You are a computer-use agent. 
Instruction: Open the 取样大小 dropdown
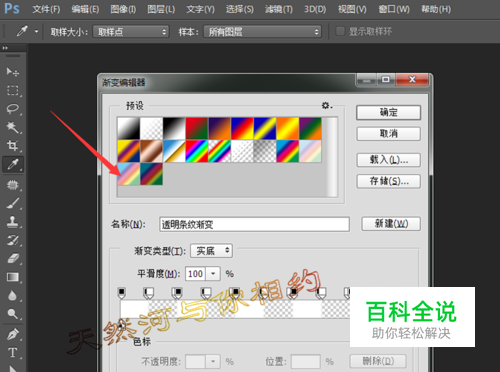point(131,32)
